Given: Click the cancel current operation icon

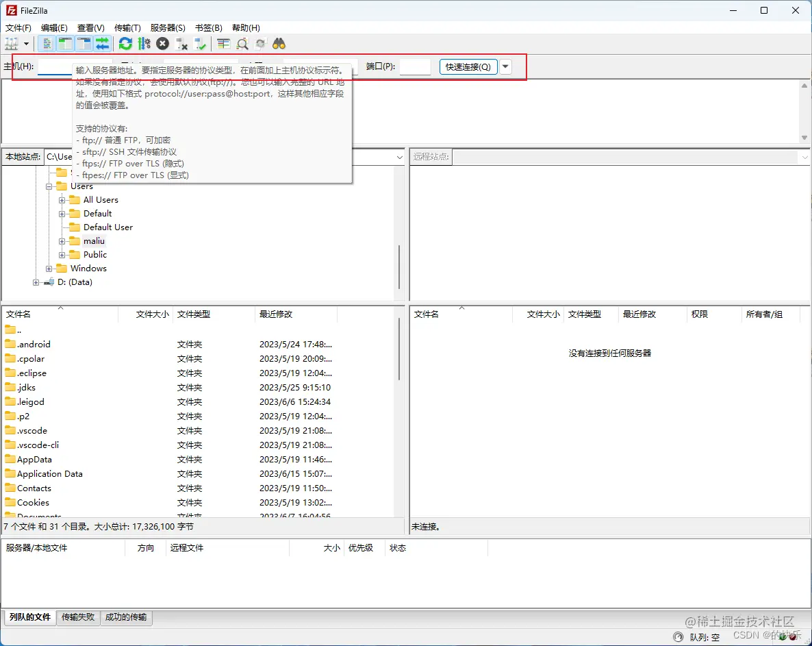Looking at the screenshot, I should (163, 44).
